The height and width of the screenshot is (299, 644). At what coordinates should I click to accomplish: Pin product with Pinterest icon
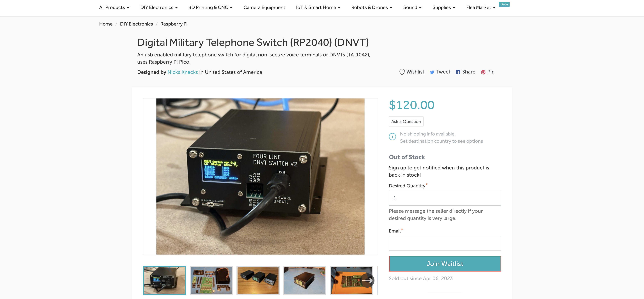coord(483,72)
